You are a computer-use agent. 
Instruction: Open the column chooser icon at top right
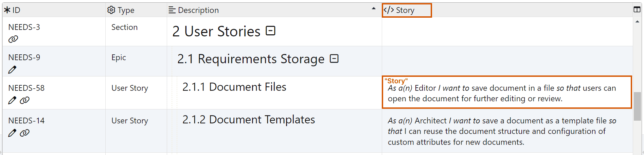(x=637, y=10)
